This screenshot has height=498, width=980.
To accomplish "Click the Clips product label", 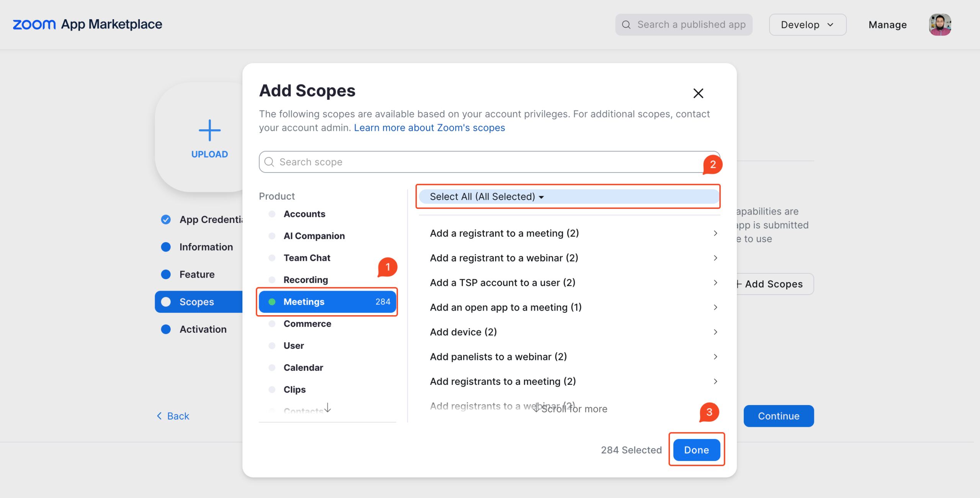I will pyautogui.click(x=294, y=389).
